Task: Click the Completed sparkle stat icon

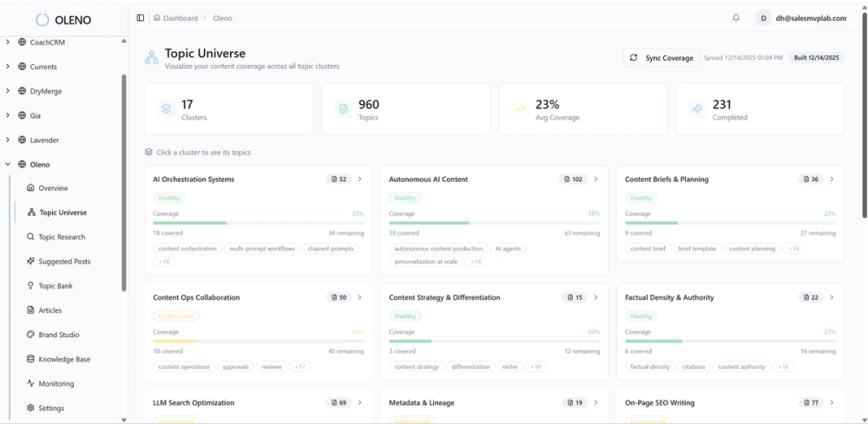Action: coord(698,109)
